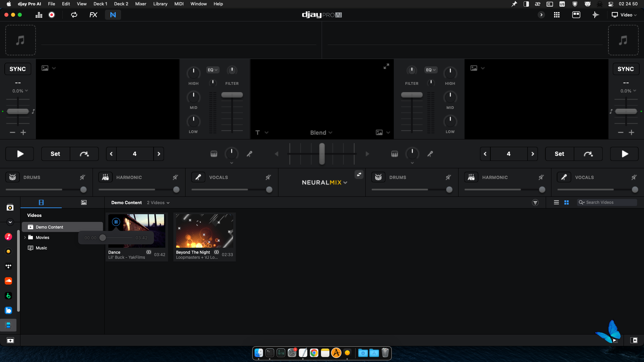Open the grid layout icon in toolbar
644x362 pixels.
[557, 15]
